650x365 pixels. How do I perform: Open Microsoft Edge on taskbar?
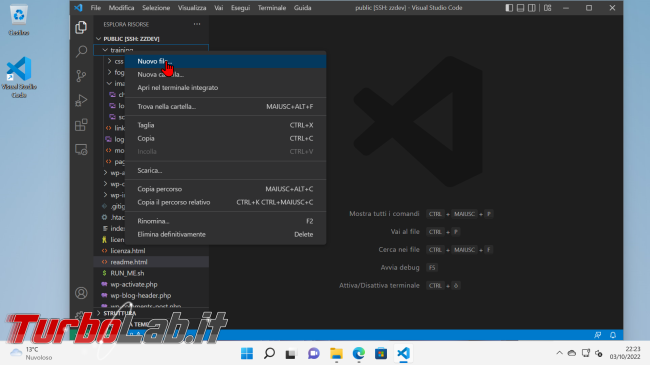359,353
